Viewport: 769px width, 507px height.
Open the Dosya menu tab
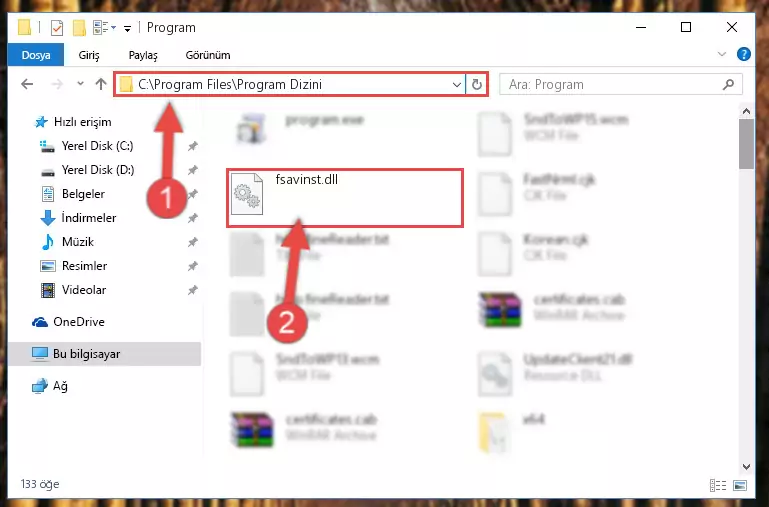pyautogui.click(x=36, y=54)
